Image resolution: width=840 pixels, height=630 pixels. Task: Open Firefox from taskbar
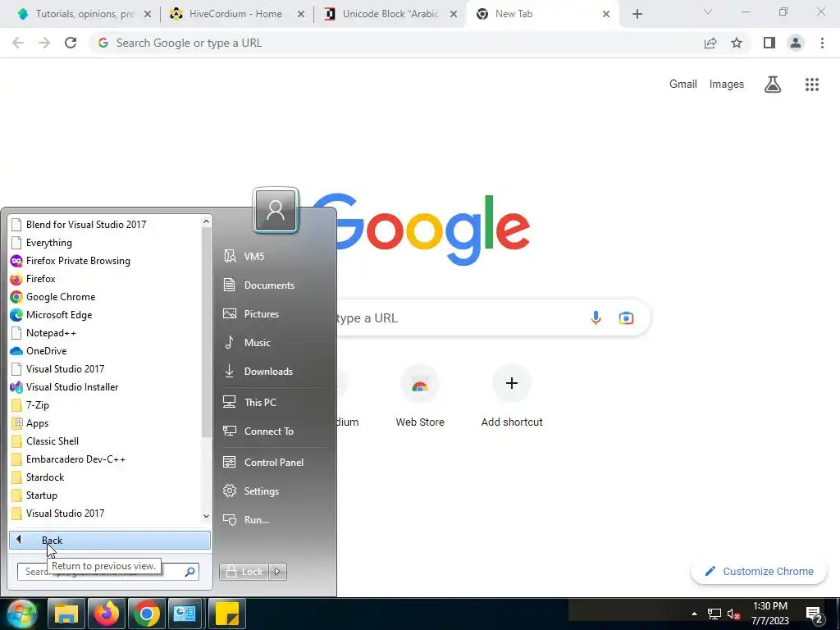(106, 614)
